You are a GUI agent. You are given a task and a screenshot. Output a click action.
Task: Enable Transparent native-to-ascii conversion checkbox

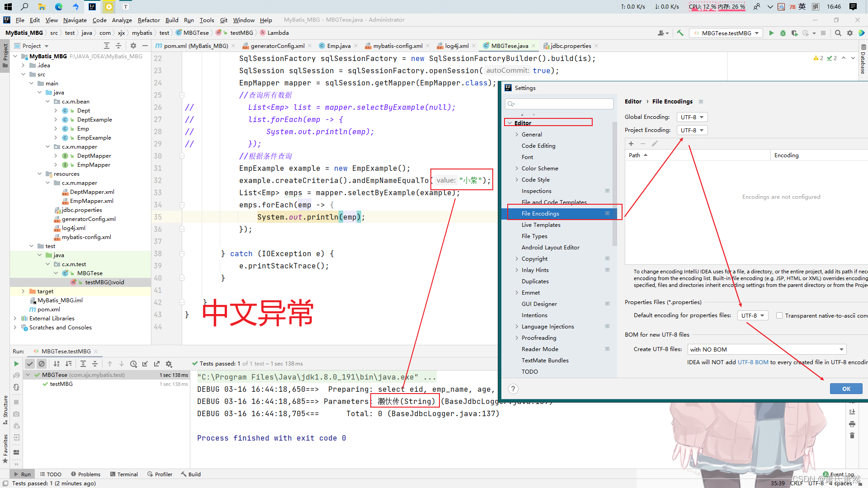pos(779,315)
